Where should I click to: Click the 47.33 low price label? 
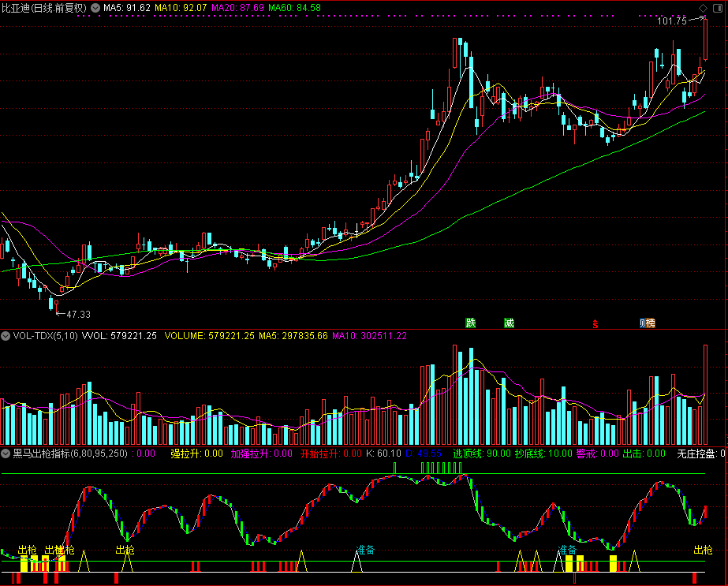(78, 315)
